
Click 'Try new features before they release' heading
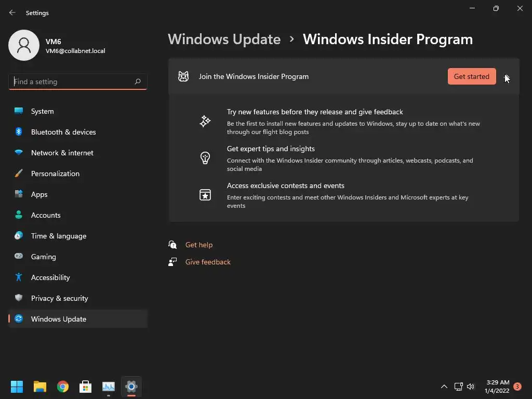click(315, 112)
